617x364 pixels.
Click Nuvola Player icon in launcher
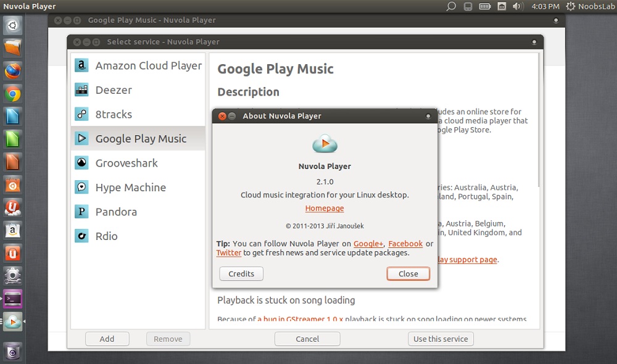pos(12,322)
